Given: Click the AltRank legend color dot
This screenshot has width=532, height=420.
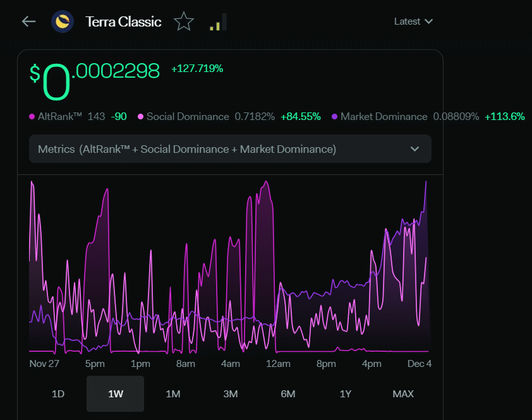Looking at the screenshot, I should (x=32, y=117).
